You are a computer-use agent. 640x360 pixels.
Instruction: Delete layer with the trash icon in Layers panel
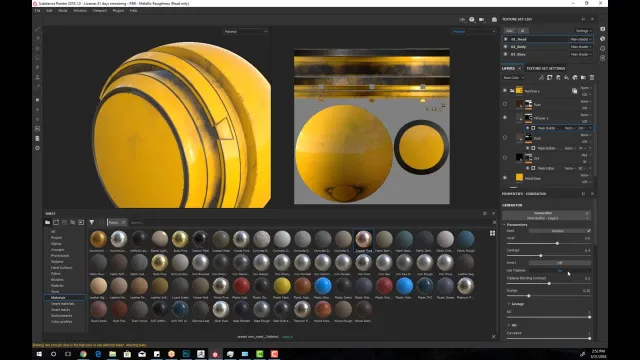pos(592,78)
